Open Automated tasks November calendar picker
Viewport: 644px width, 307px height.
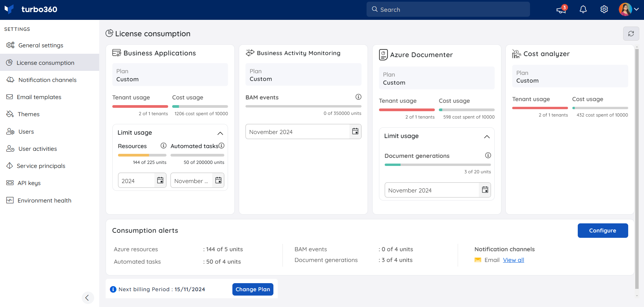(x=218, y=180)
